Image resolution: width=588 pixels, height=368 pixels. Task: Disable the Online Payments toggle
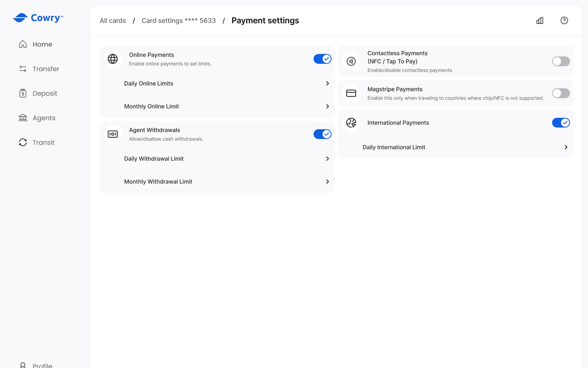point(322,59)
